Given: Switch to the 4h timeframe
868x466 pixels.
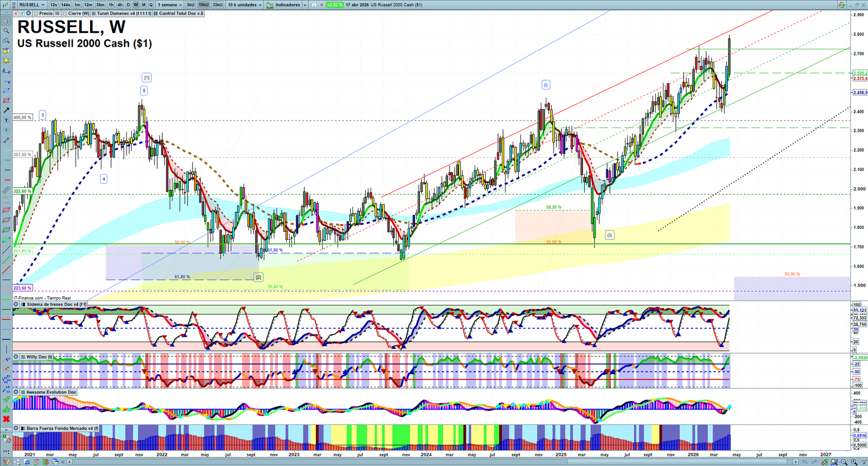Looking at the screenshot, I should pos(120,5).
